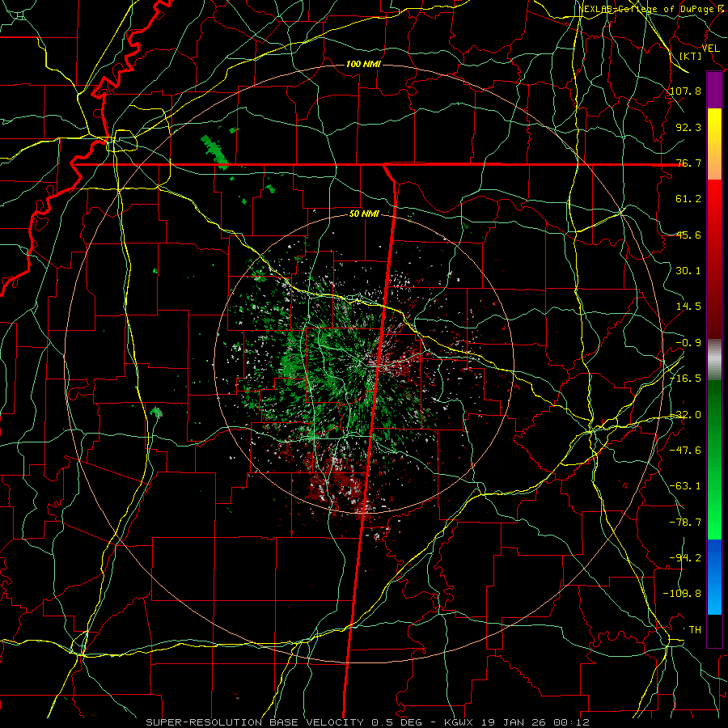The height and width of the screenshot is (728, 728).
Task: Pick the 30.1 scale label
Action: pos(688,271)
